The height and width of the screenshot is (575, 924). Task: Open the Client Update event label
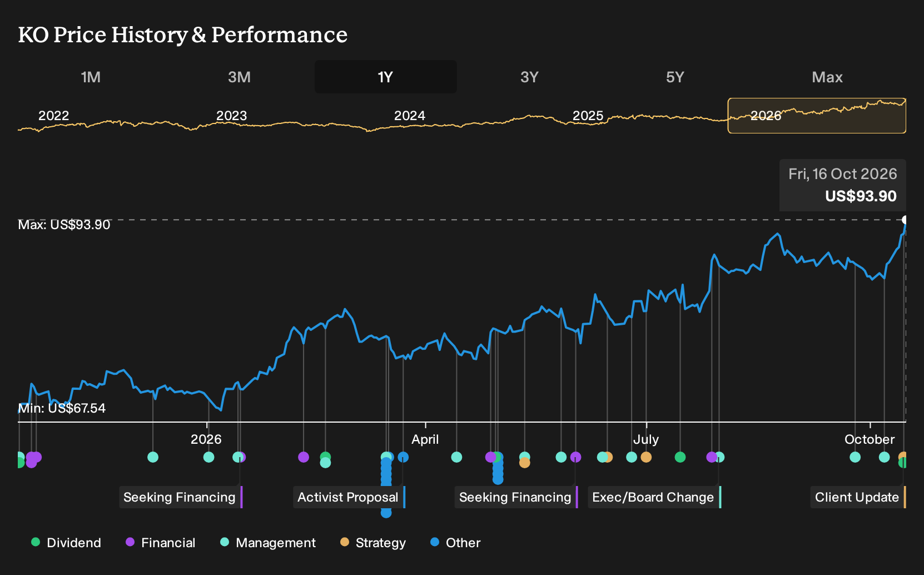858,497
